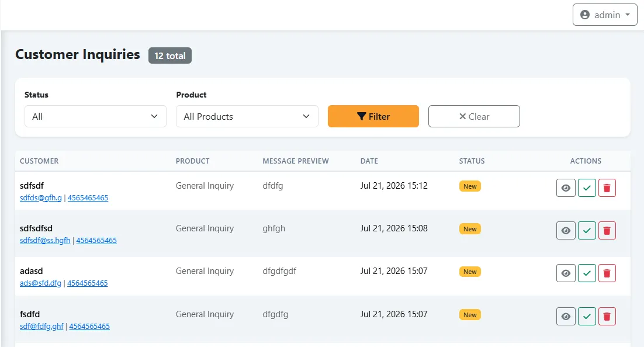
Task: Click the Customer Inquiries heading
Action: 78,54
